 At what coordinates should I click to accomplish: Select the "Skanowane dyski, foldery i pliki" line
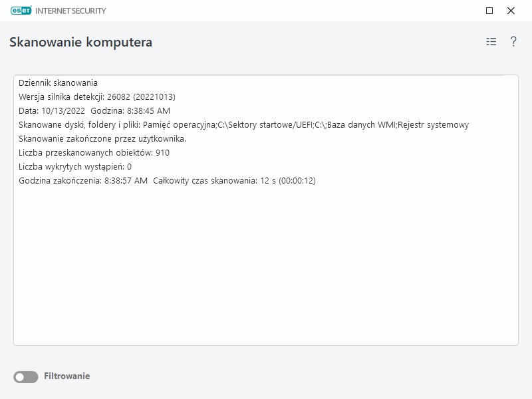point(243,125)
